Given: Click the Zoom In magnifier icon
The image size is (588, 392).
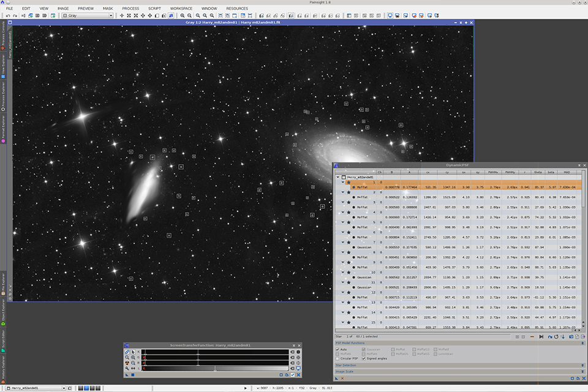Looking at the screenshot, I should (183, 16).
